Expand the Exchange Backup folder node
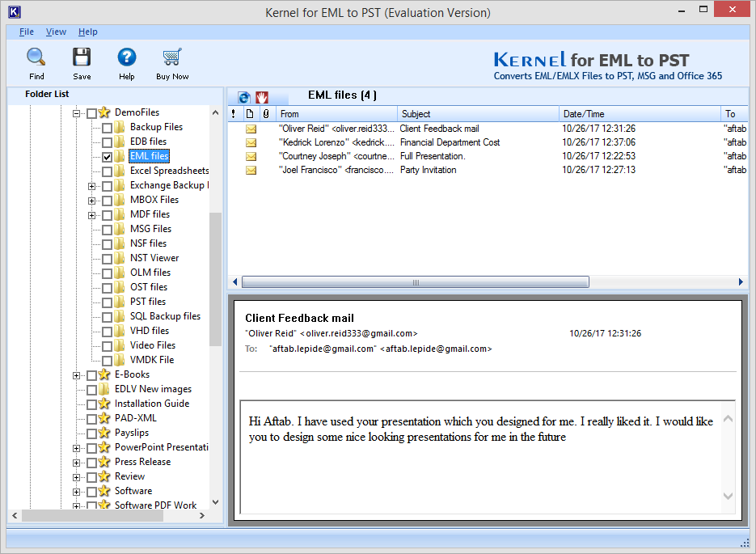Image resolution: width=756 pixels, height=554 pixels. [91, 186]
